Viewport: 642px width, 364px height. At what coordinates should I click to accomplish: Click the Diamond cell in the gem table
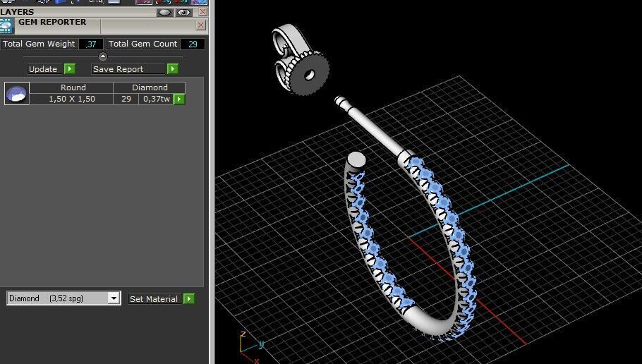coord(150,87)
